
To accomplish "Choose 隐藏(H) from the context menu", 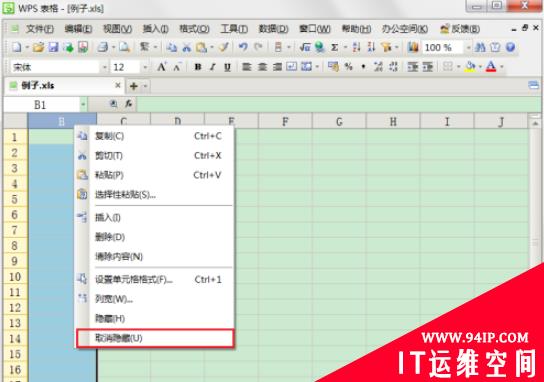I will [x=155, y=318].
